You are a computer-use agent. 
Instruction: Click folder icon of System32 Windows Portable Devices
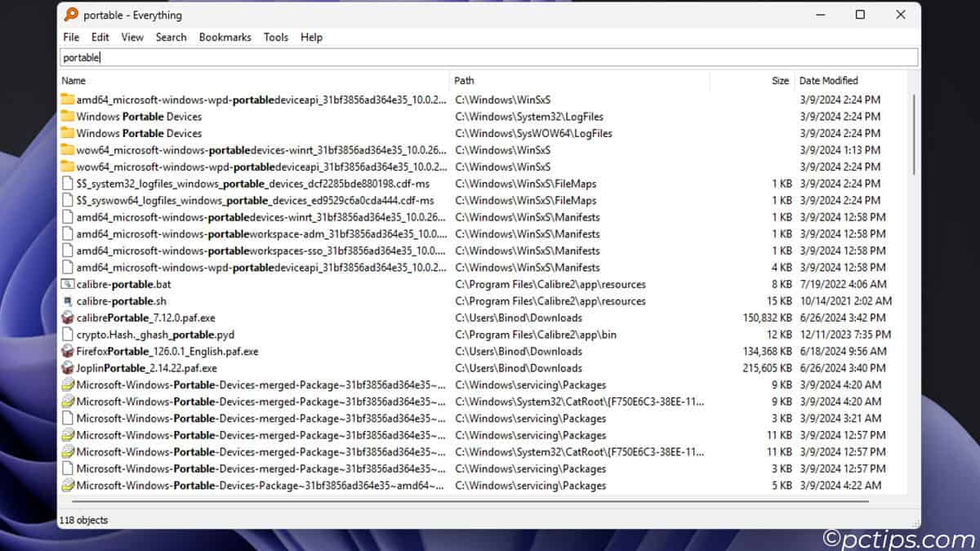click(x=68, y=117)
